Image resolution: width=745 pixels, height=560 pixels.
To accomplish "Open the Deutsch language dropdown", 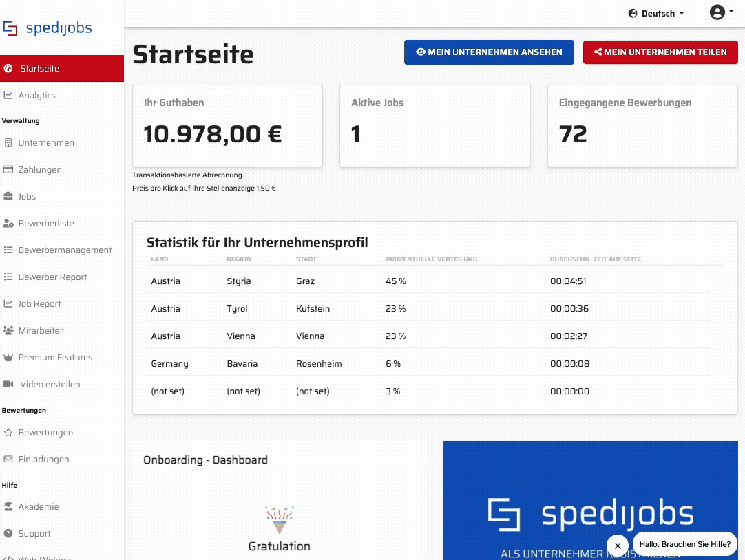I will coord(656,13).
